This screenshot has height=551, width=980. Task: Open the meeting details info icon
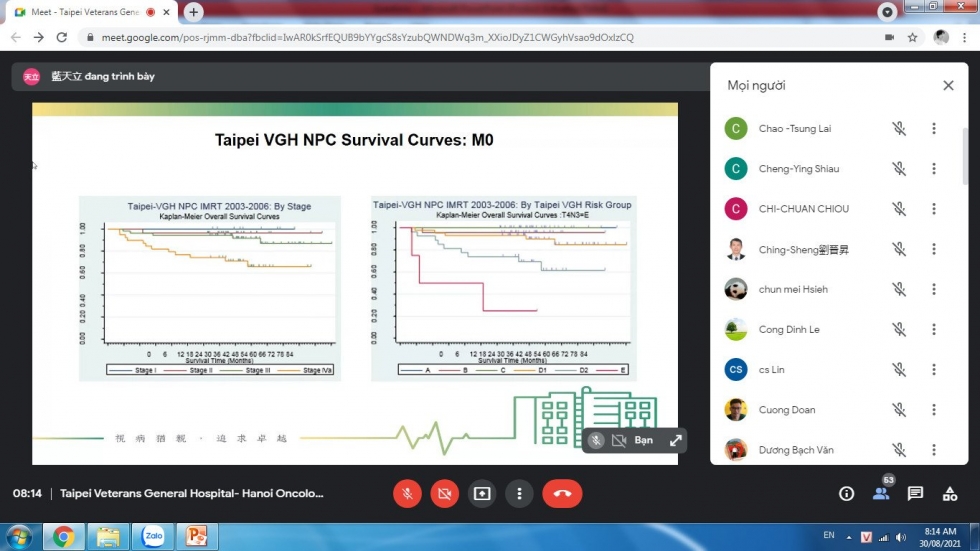(x=847, y=493)
